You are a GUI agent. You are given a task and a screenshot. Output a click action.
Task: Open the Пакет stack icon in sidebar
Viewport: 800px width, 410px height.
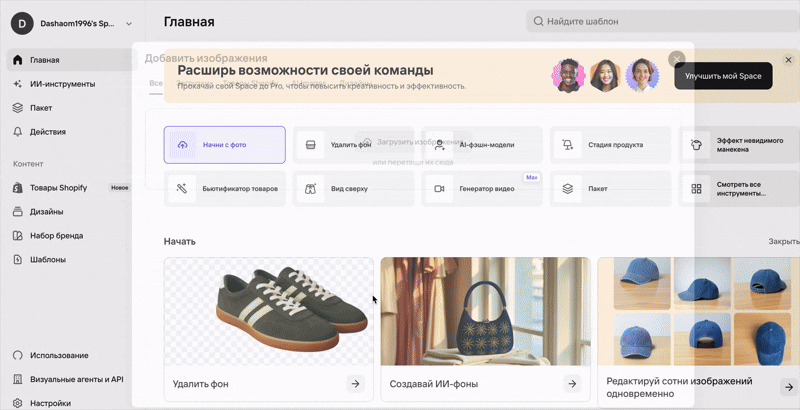point(18,108)
